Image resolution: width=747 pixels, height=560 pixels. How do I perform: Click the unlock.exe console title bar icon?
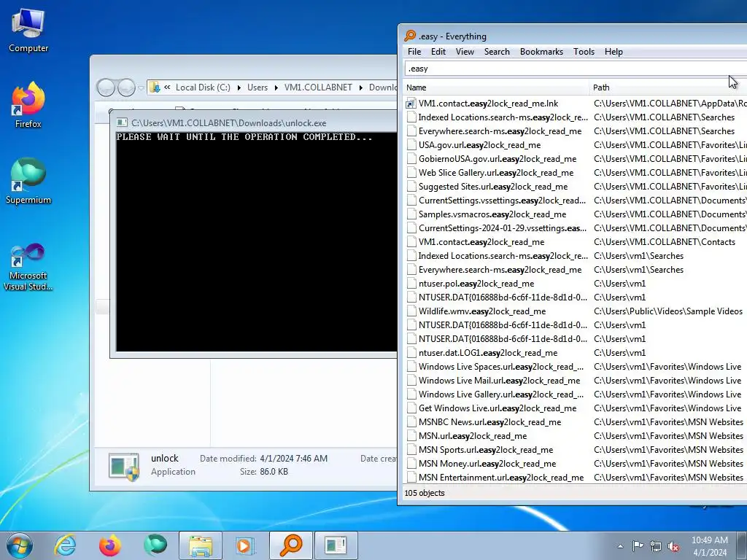click(122, 122)
